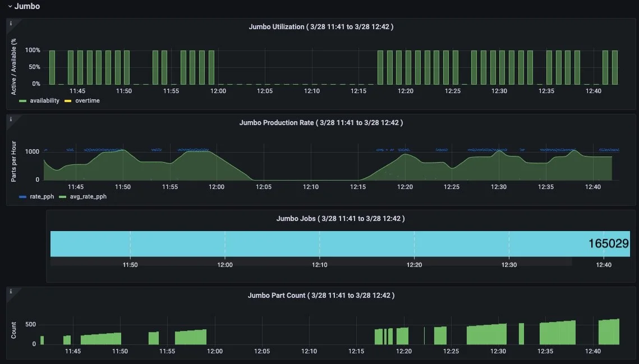Click the 12:00 tick on Jumbo Jobs timeline

point(225,265)
